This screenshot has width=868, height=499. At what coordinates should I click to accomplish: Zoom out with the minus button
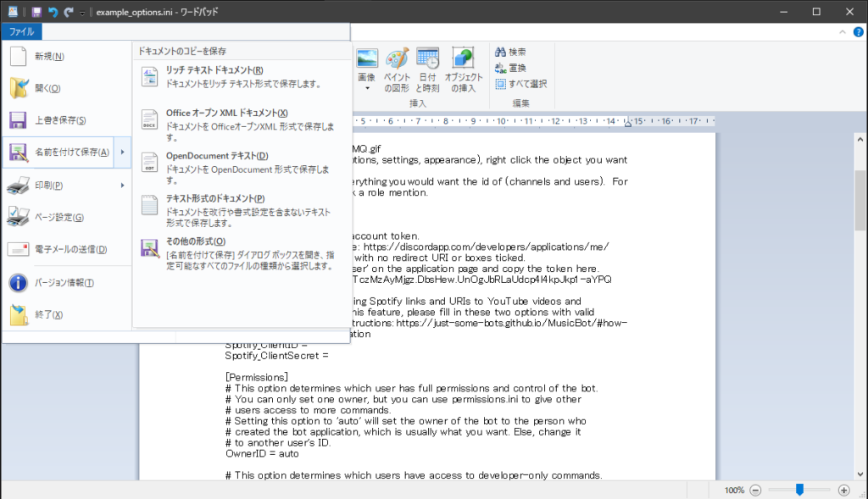point(755,491)
